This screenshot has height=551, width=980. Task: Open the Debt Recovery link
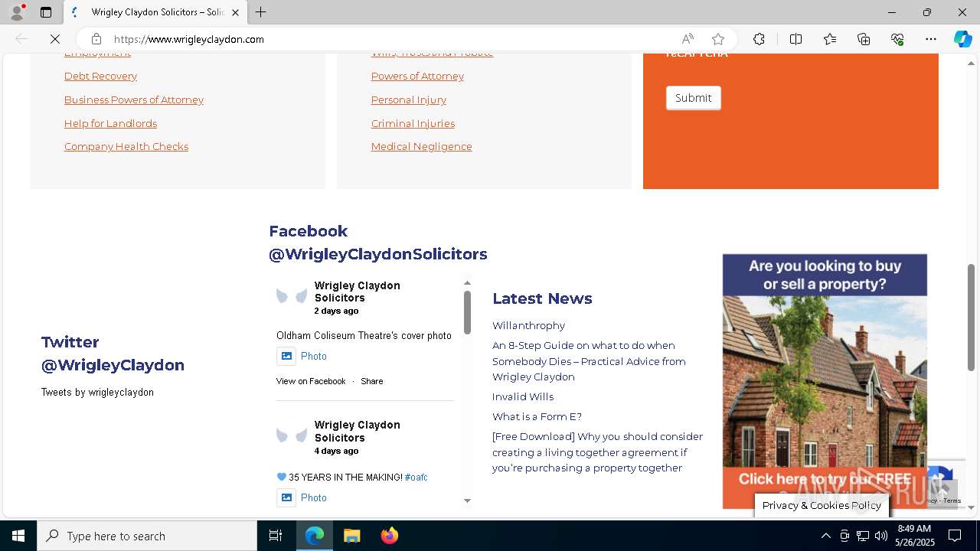pos(100,76)
